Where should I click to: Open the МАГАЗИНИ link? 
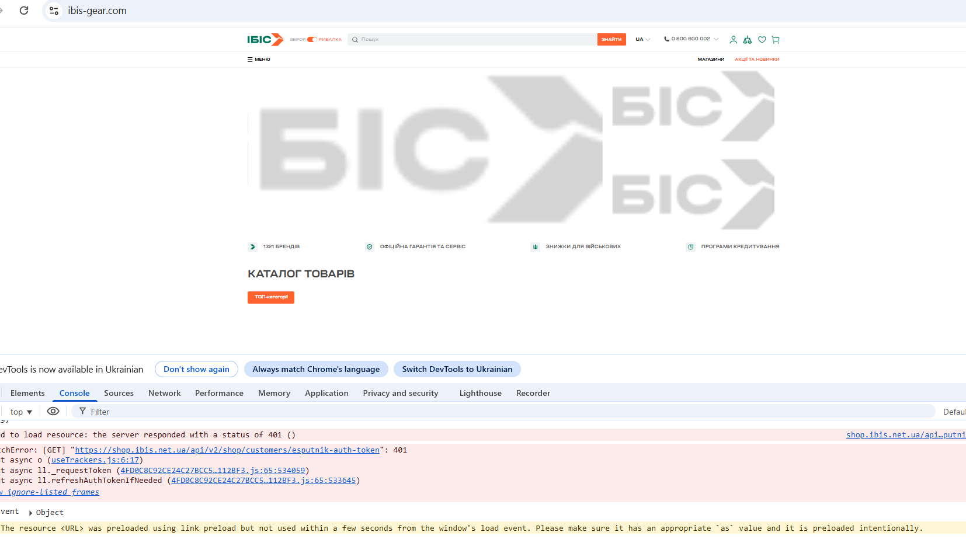click(x=711, y=60)
